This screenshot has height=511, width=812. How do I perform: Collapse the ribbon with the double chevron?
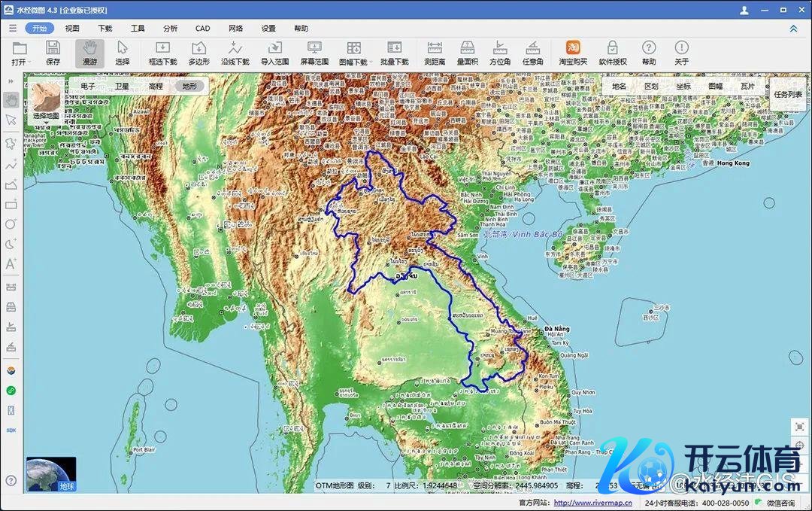tap(793, 29)
